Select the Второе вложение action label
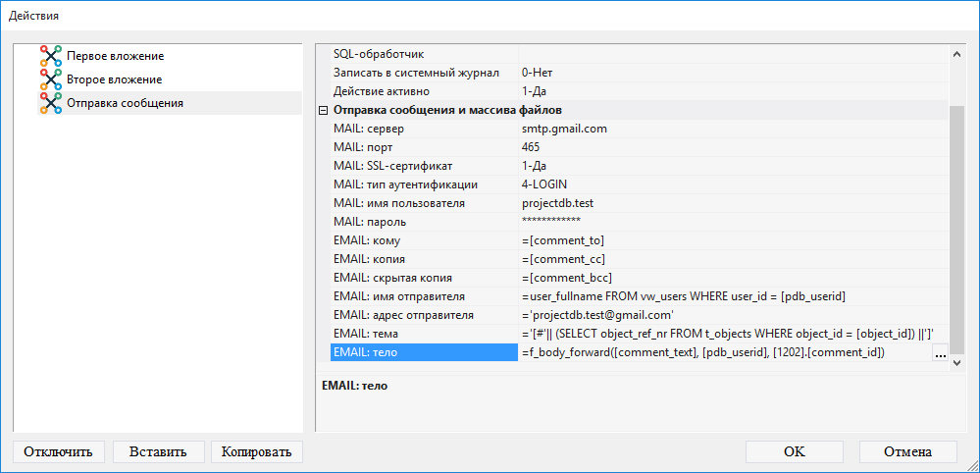 click(114, 79)
